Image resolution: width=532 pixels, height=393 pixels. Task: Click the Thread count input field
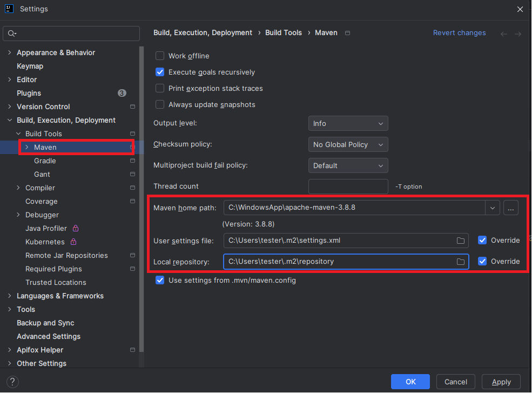348,186
